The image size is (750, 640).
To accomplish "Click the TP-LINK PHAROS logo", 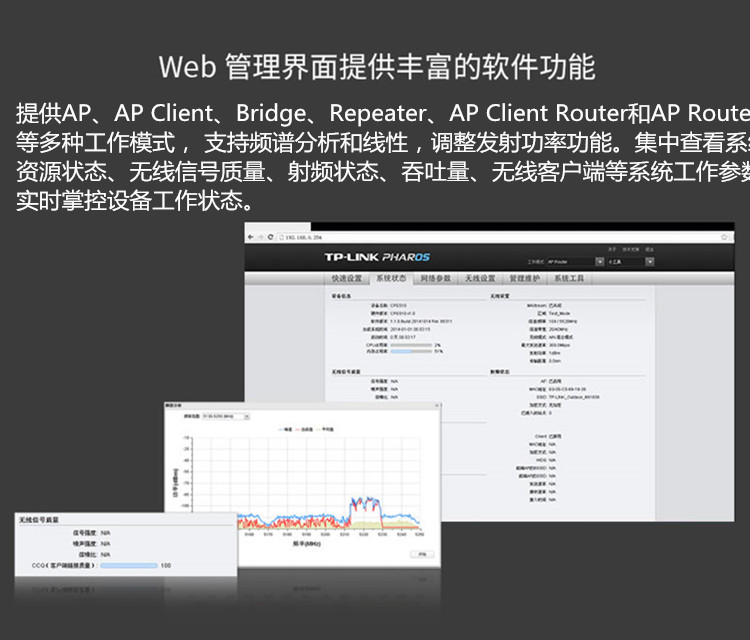I will pyautogui.click(x=376, y=258).
